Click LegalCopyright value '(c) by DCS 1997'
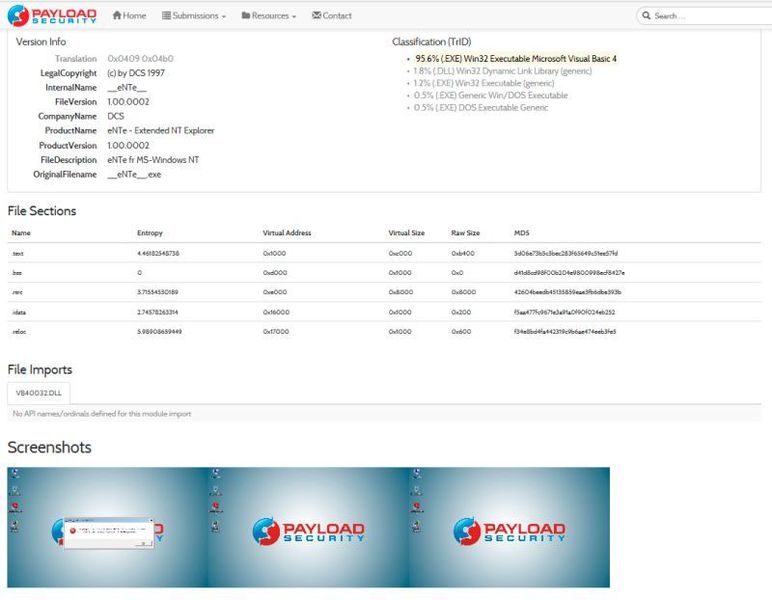 click(x=136, y=73)
